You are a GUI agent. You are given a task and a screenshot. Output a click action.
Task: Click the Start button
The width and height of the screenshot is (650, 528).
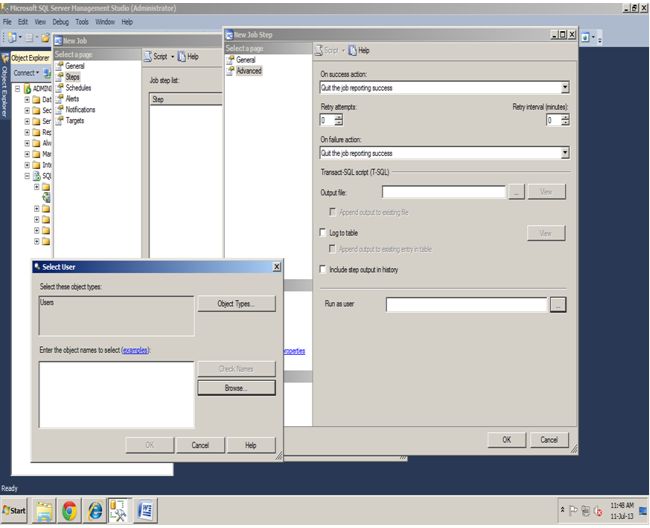point(15,510)
